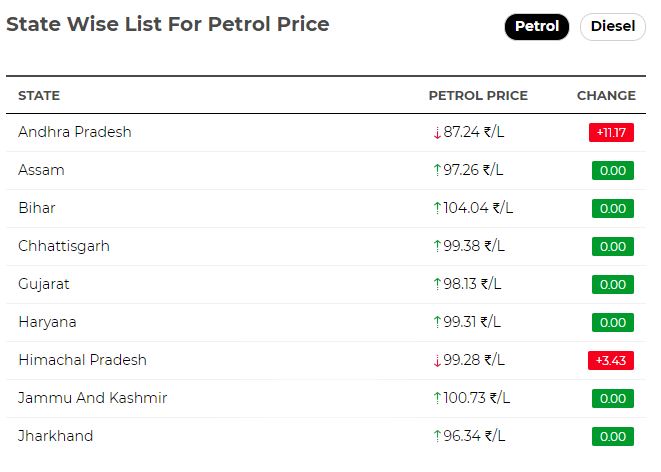Click the green 0.00 badge for Bihar
The width and height of the screenshot is (661, 472).
613,209
